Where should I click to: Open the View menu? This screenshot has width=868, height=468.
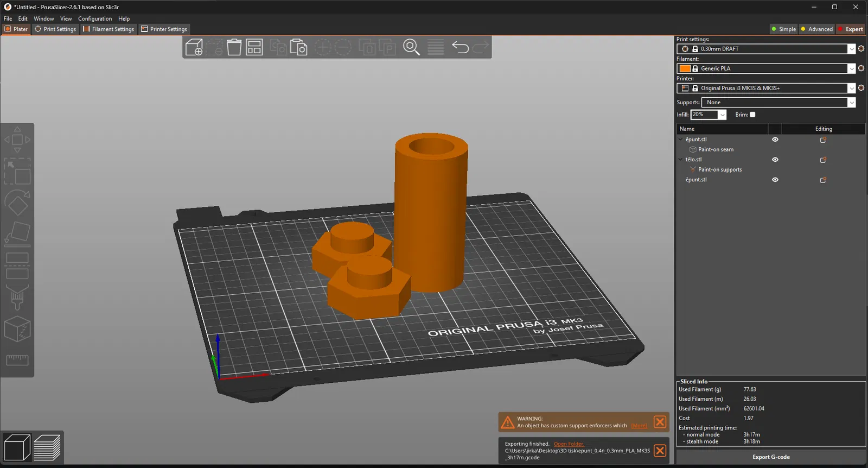(x=66, y=18)
